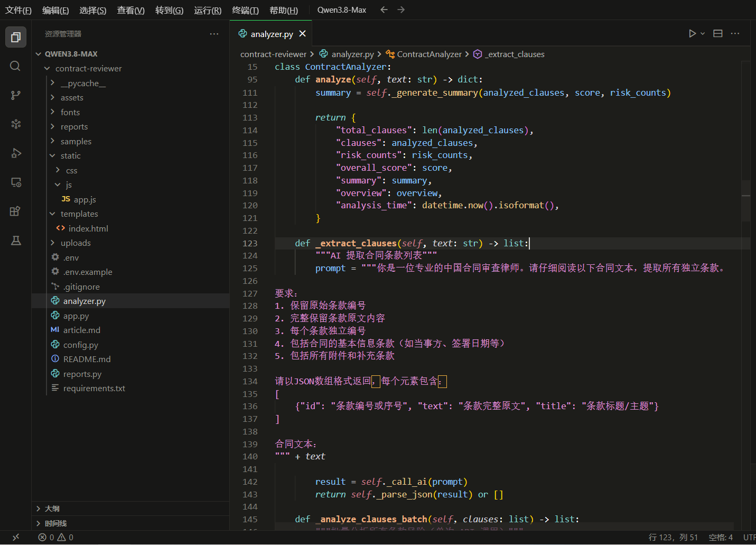The height and width of the screenshot is (545, 756).
Task: Open the 运行(R) menu
Action: 208,10
